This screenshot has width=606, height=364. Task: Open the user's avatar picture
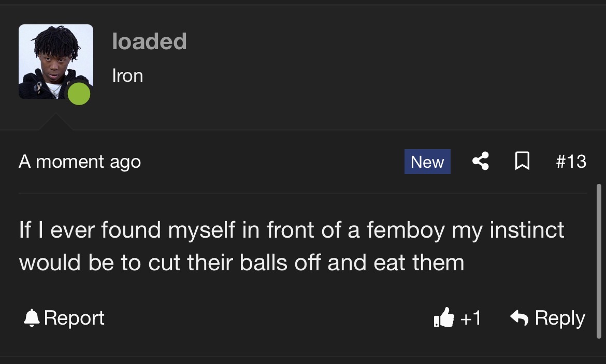pos(55,62)
